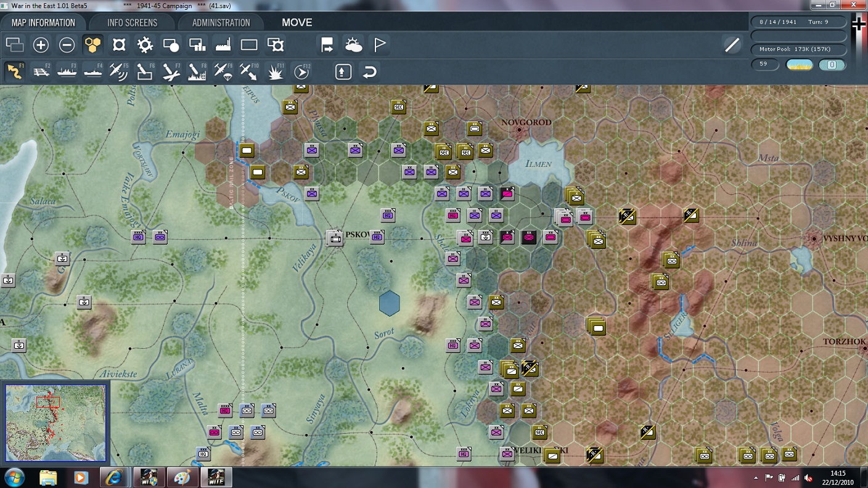Click the MOVE mode label
Viewport: 868px width, 488px height.
tap(297, 23)
